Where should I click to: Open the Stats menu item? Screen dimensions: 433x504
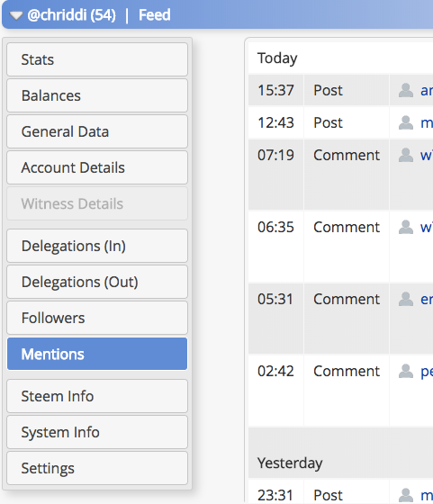tap(97, 59)
